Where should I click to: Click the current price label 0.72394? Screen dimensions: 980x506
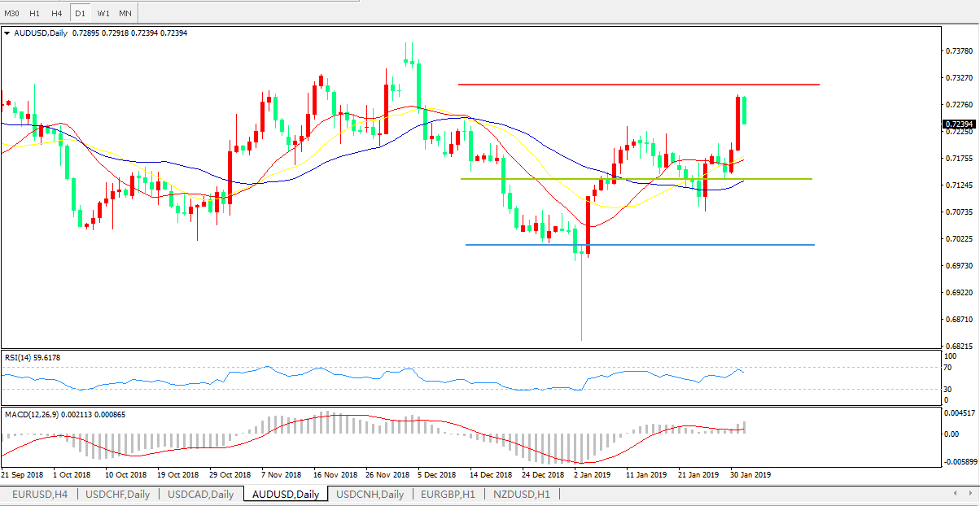pos(959,124)
